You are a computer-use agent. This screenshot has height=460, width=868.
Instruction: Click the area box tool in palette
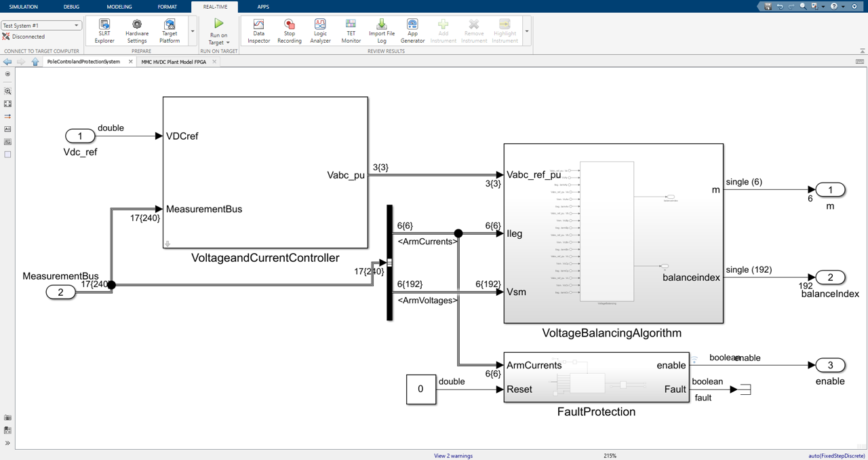point(7,155)
